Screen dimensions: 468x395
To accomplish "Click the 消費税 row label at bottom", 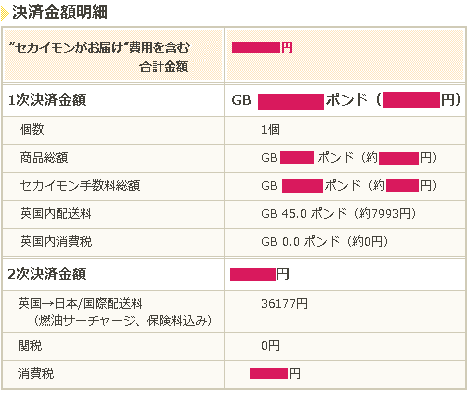I will pos(36,374).
